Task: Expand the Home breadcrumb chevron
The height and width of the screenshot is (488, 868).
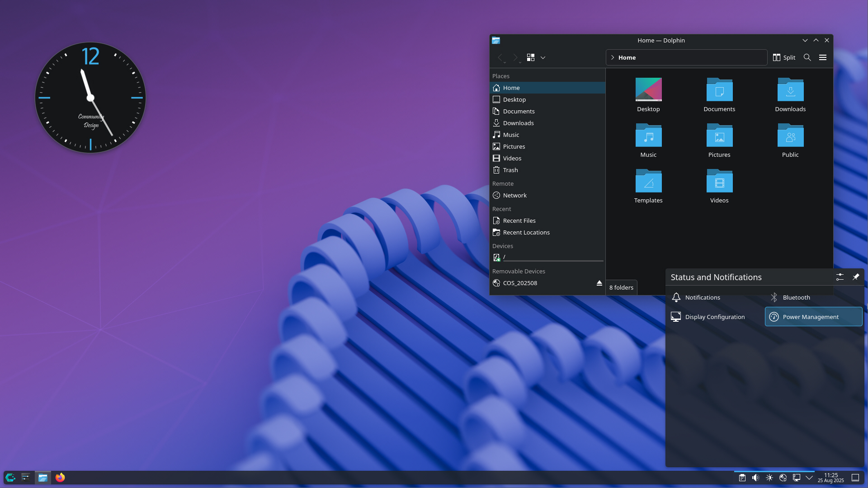Action: (x=613, y=57)
